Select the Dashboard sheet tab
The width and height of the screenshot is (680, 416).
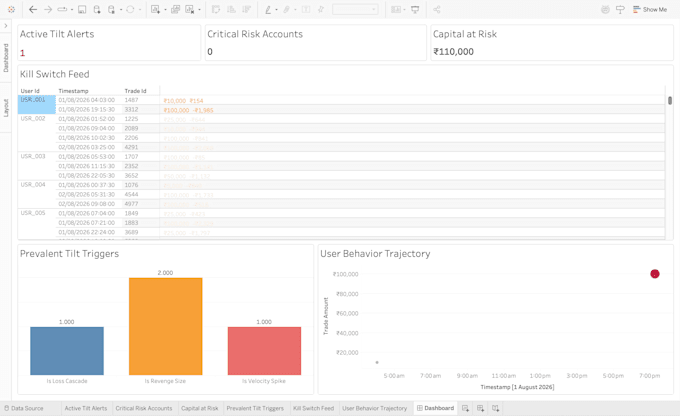click(x=435, y=408)
